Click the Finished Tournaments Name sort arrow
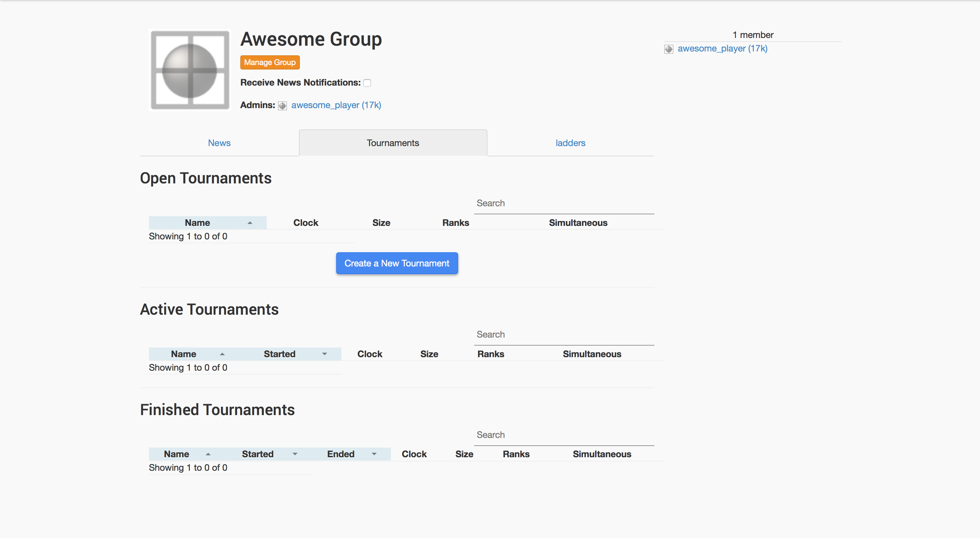 (x=208, y=454)
